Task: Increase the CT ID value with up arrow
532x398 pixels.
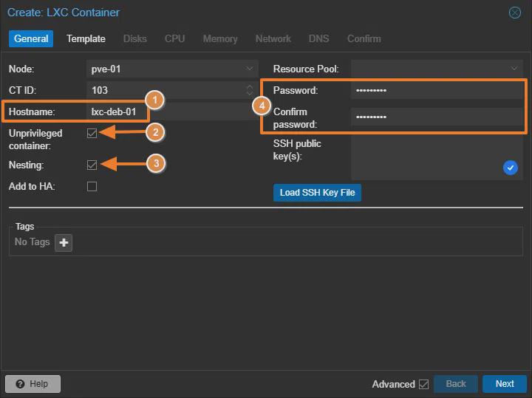Action: click(250, 87)
